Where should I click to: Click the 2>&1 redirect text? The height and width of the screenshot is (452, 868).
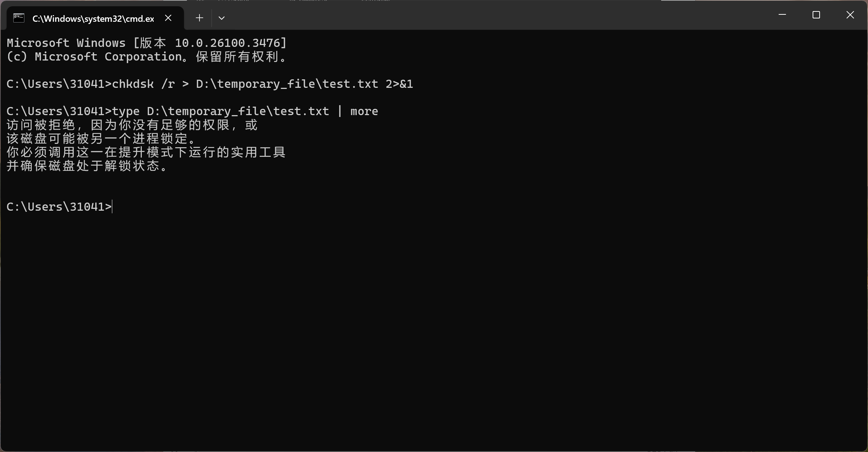tap(399, 84)
